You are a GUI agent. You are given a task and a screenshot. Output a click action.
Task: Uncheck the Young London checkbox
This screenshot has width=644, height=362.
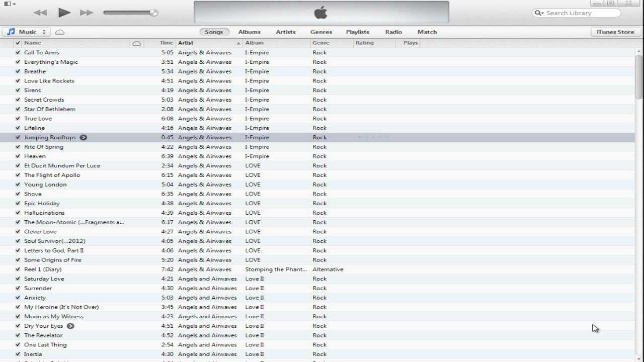[x=18, y=185]
